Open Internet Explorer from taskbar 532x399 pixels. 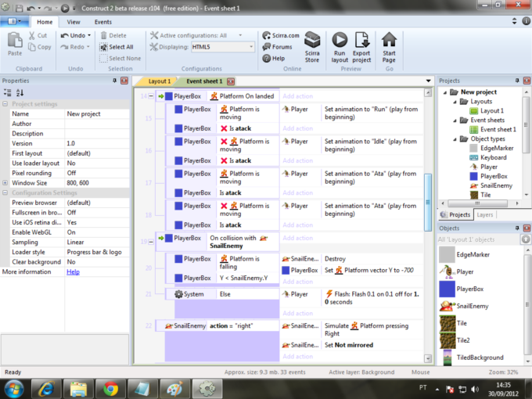point(46,389)
